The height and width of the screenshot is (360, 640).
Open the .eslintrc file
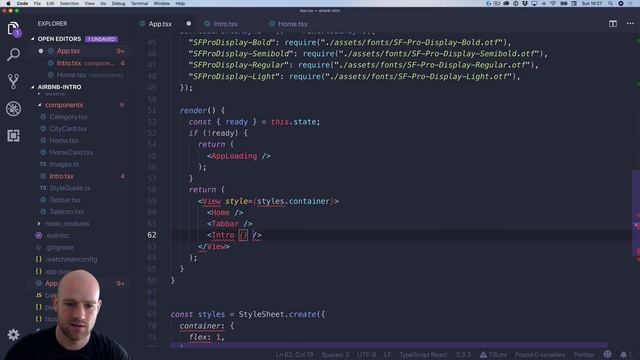tap(57, 236)
